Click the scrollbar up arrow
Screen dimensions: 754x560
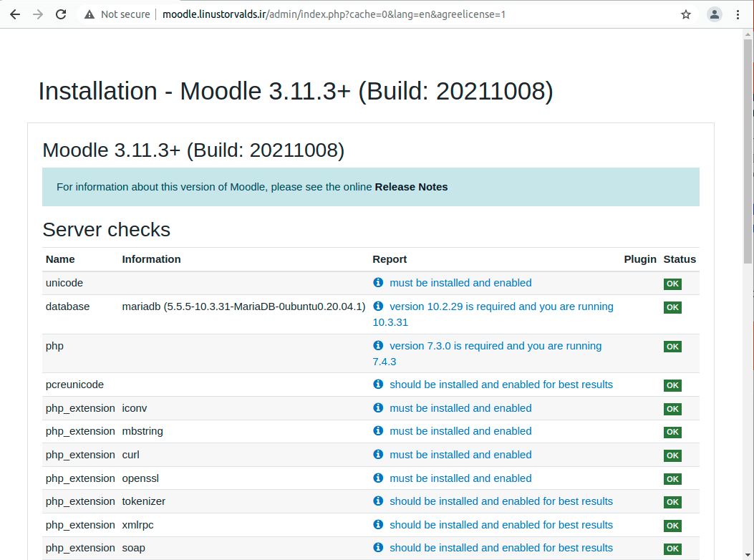point(748,34)
